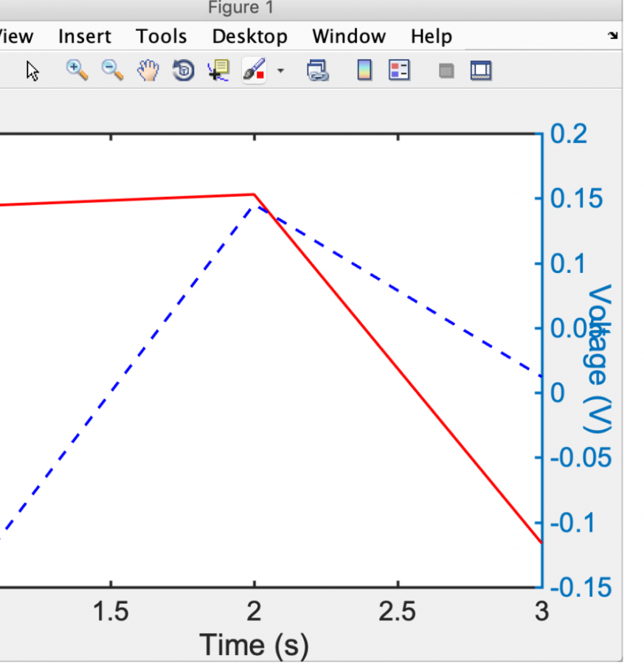This screenshot has width=644, height=664.
Task: Toggle Insert Colorbar
Action: pyautogui.click(x=364, y=71)
